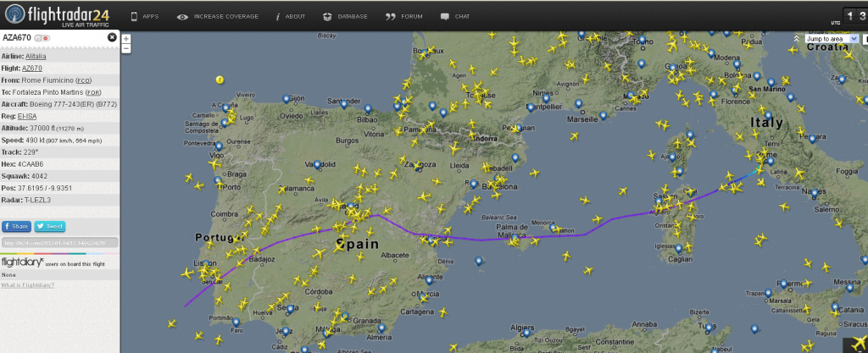Select the airport pin at Marsala
This screenshot has width=868, height=353.
click(768, 292)
